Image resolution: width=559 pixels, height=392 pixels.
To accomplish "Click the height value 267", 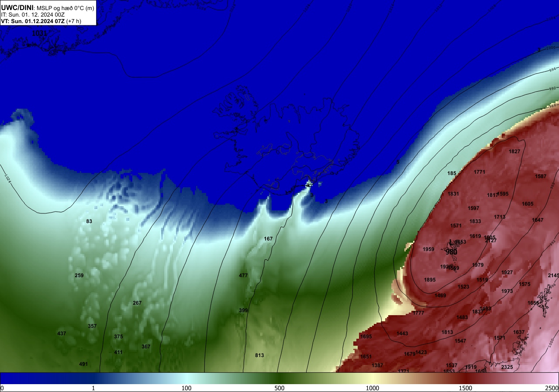I will coord(137,303).
